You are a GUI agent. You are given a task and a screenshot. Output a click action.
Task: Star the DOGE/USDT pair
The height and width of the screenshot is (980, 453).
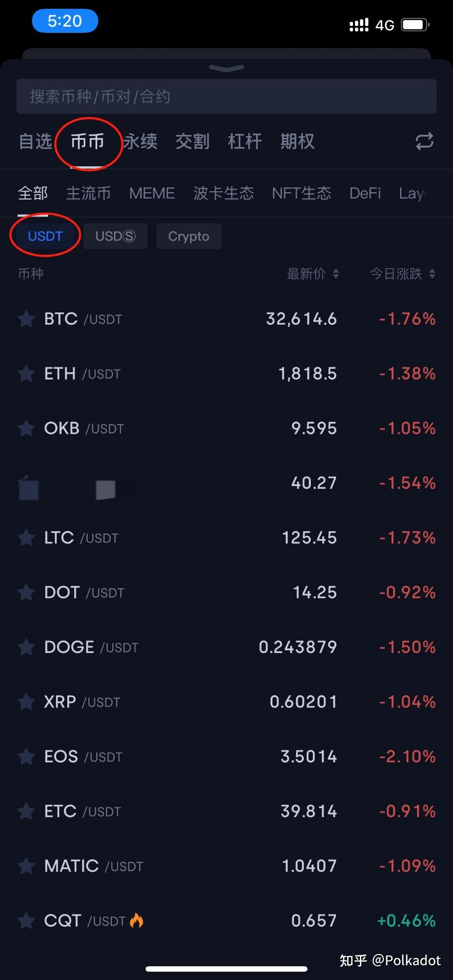(x=26, y=647)
